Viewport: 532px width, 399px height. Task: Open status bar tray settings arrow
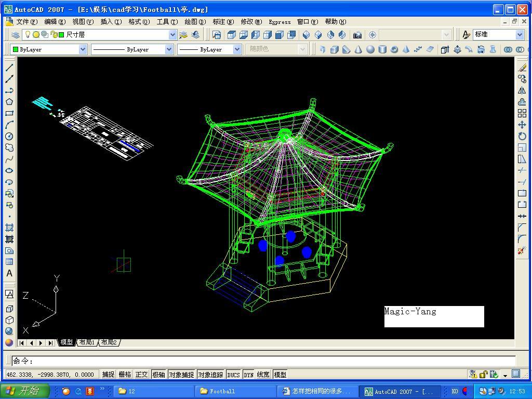coord(505,376)
